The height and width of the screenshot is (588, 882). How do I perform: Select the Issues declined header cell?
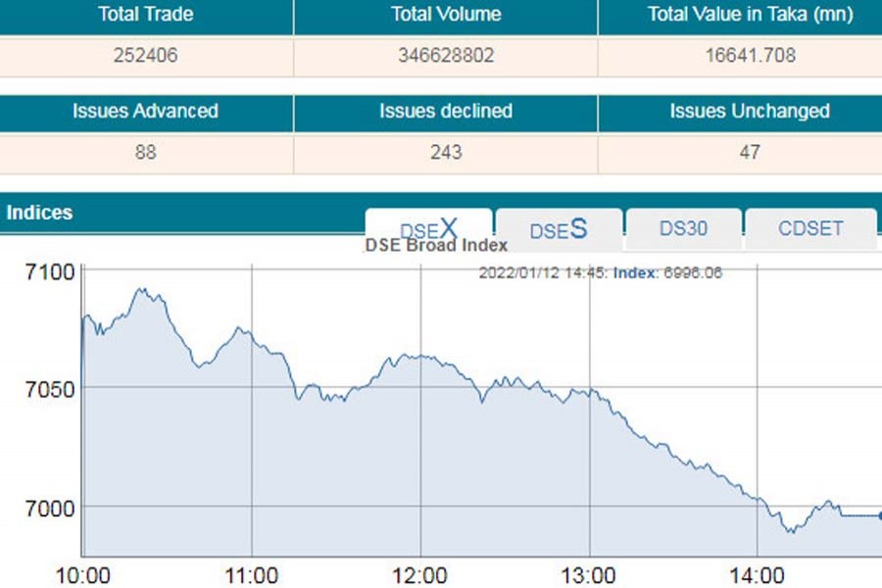point(446,112)
